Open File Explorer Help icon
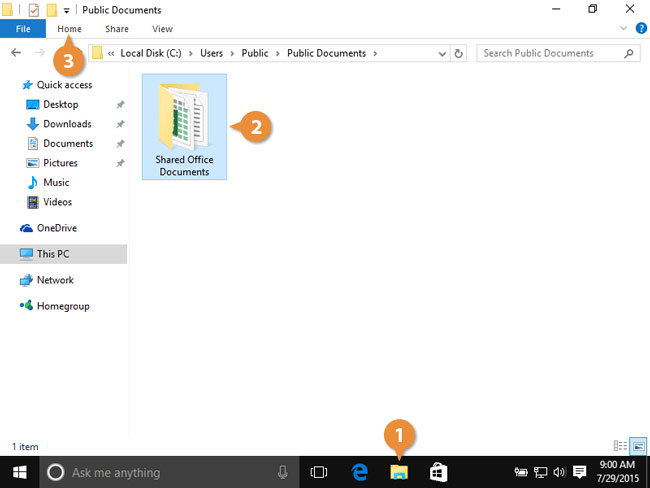 pos(641,29)
